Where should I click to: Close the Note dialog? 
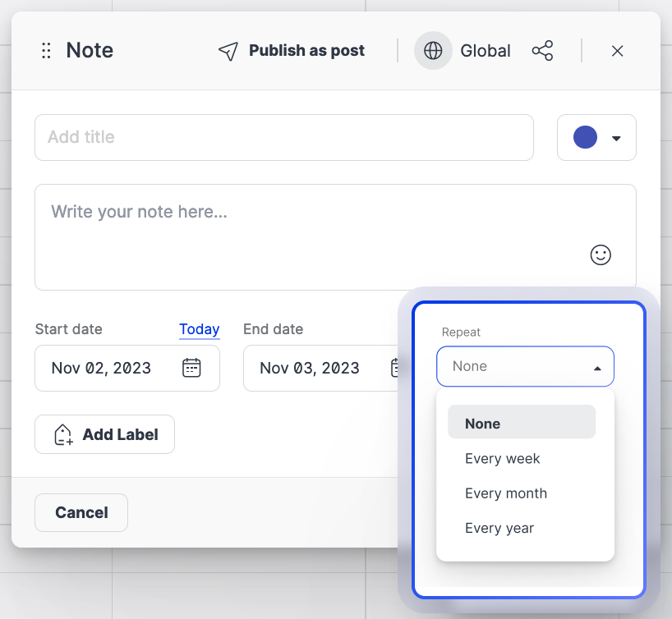tap(617, 51)
